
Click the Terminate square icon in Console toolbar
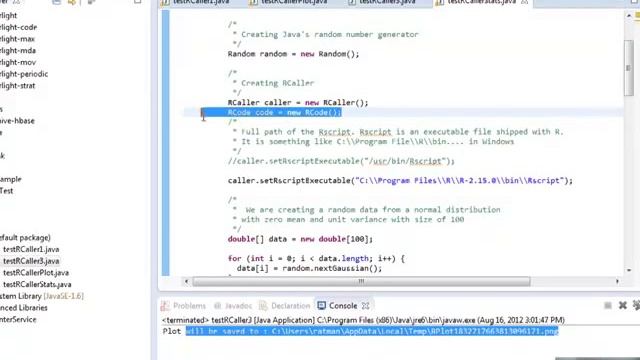pos(608,306)
